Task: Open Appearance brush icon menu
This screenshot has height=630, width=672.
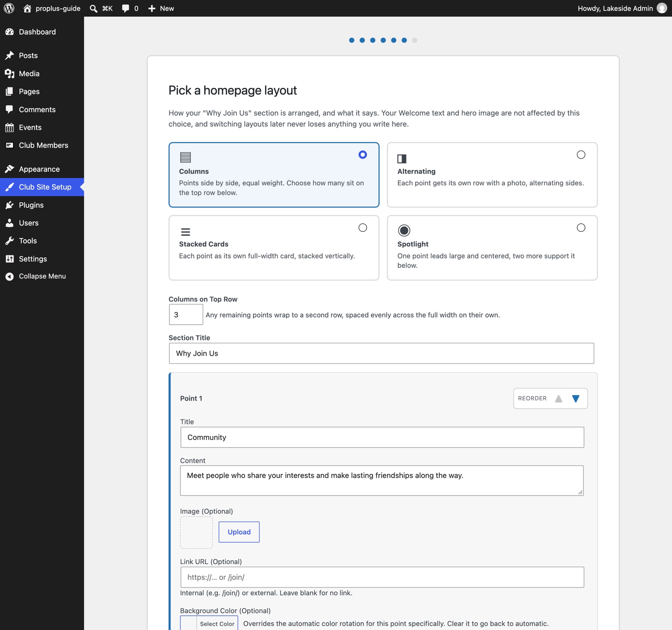Action: (10, 169)
